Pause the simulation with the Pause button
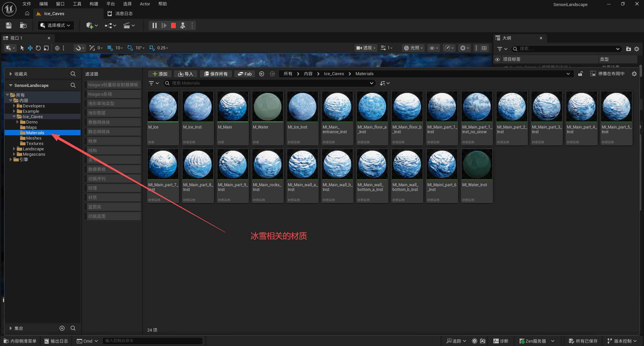 pos(154,26)
